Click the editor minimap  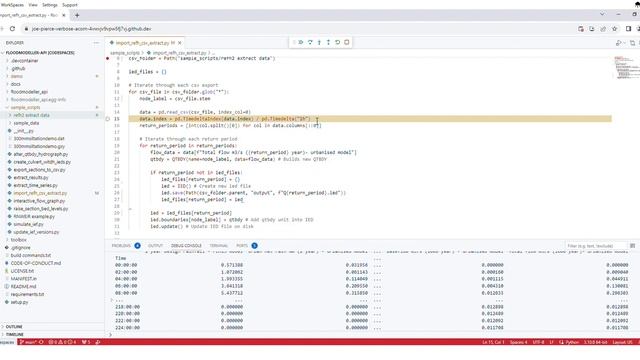(x=626, y=67)
